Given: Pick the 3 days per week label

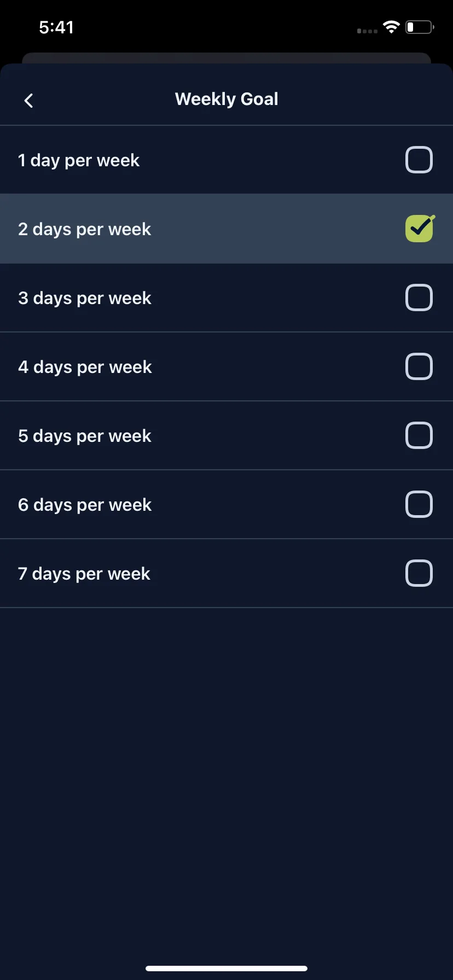Looking at the screenshot, I should point(85,299).
